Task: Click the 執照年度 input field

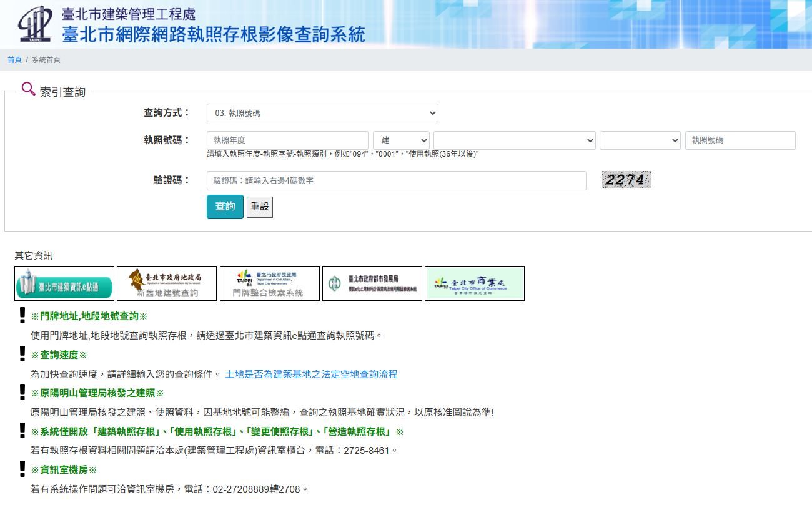Action: tap(287, 140)
